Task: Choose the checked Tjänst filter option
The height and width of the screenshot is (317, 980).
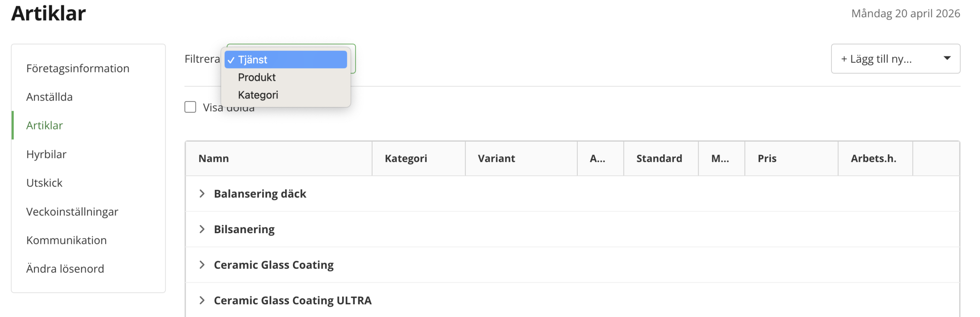Action: tap(285, 60)
